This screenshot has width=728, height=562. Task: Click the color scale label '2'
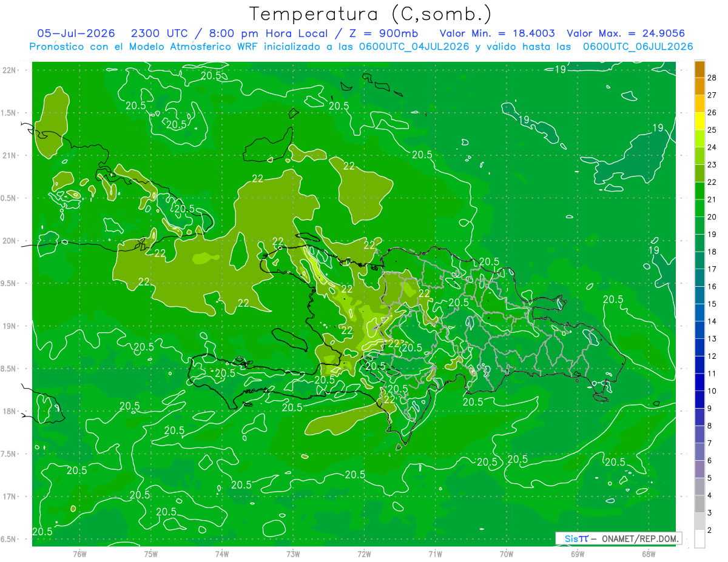709,530
